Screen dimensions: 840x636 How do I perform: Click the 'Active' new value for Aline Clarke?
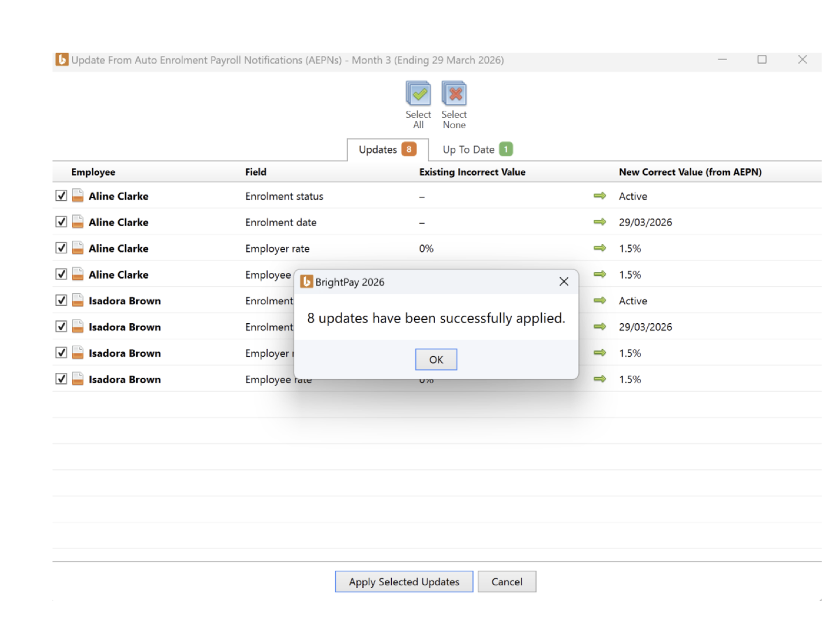[x=633, y=196]
